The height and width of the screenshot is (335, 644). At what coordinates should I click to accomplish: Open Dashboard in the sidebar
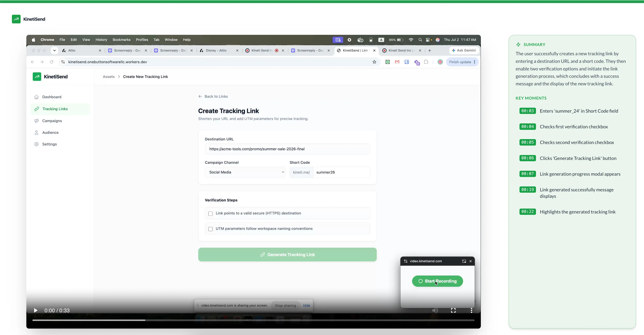tap(60, 97)
